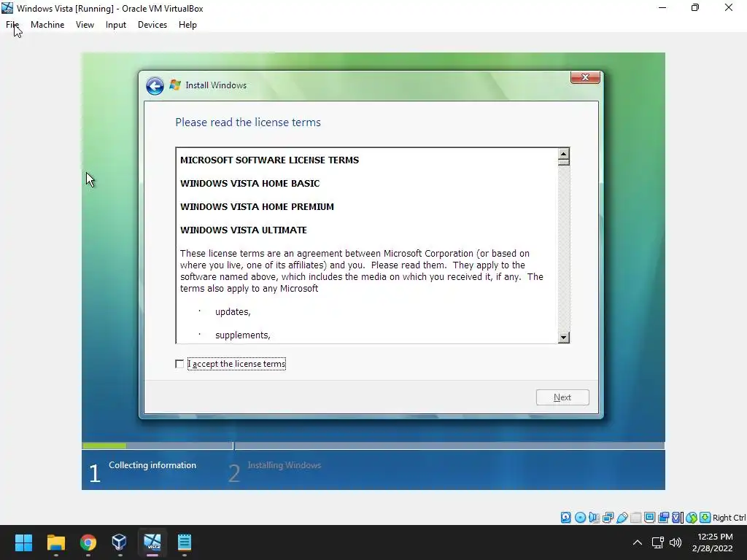Select the Windows Vista VM taskbar icon
Screen dimensions: 747x560
click(x=152, y=542)
